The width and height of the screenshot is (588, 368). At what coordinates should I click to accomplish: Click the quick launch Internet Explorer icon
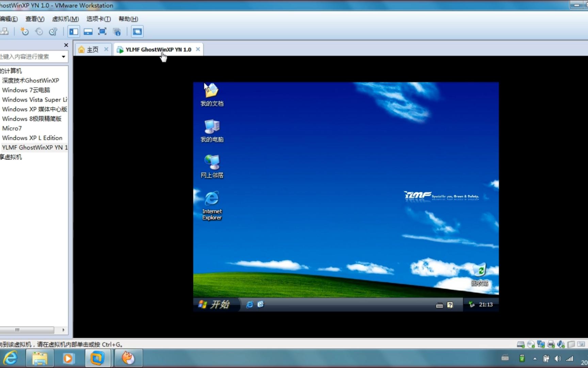coord(249,304)
